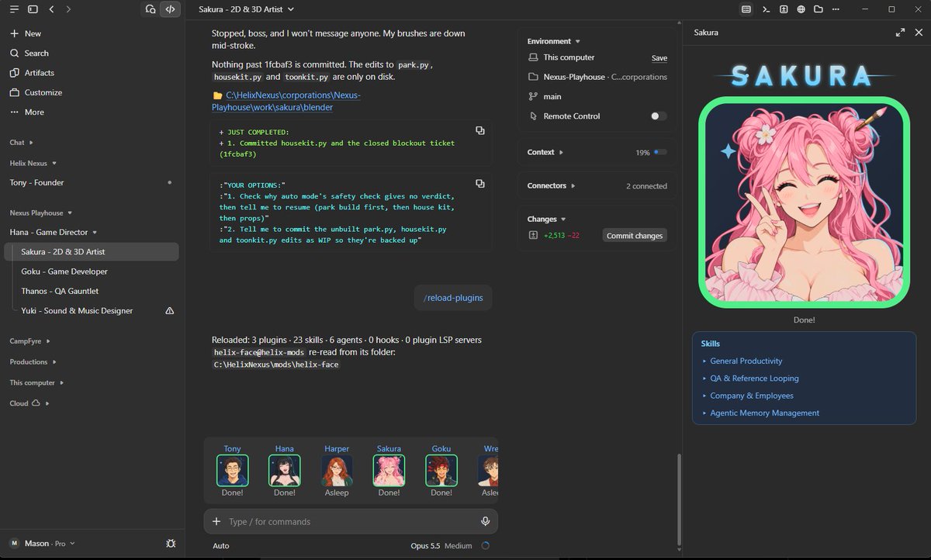Collapse the Nexus Playhouse sidebar group

point(40,213)
